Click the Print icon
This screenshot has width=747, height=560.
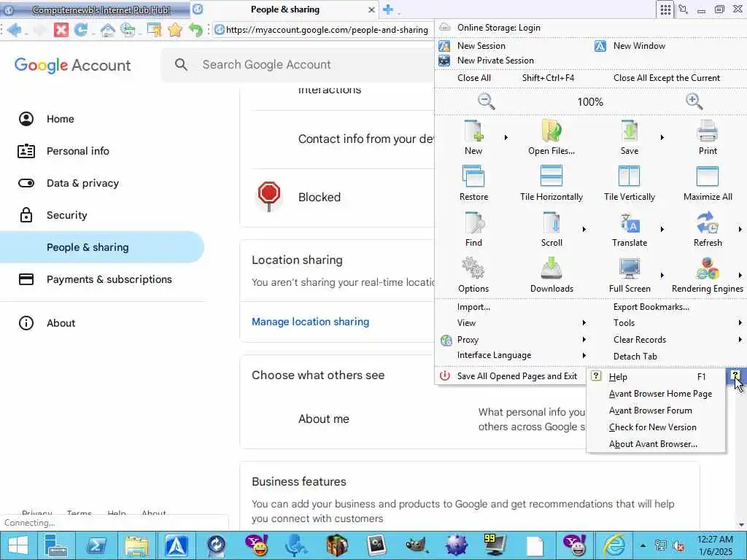point(708,131)
